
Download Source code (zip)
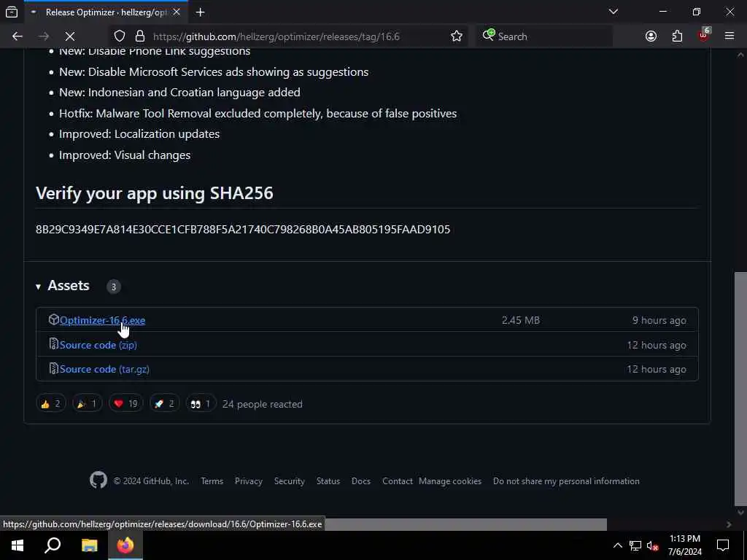click(x=98, y=345)
